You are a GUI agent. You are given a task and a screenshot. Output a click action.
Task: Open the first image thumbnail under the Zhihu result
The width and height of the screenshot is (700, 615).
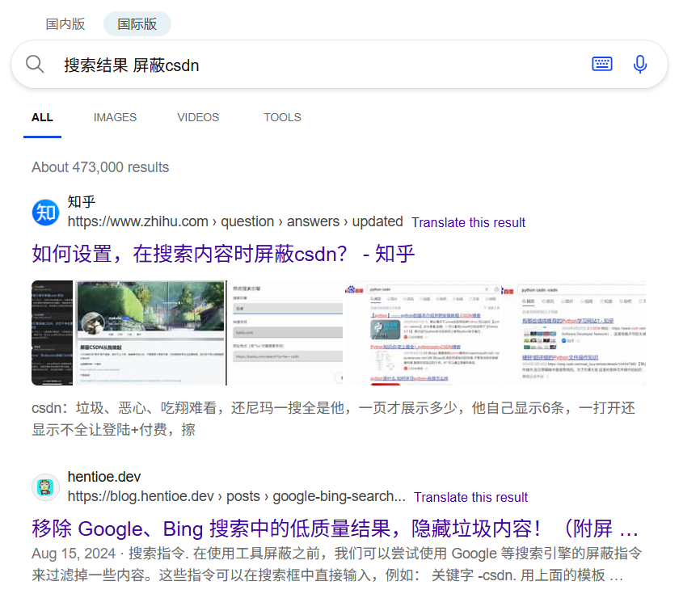(x=52, y=332)
